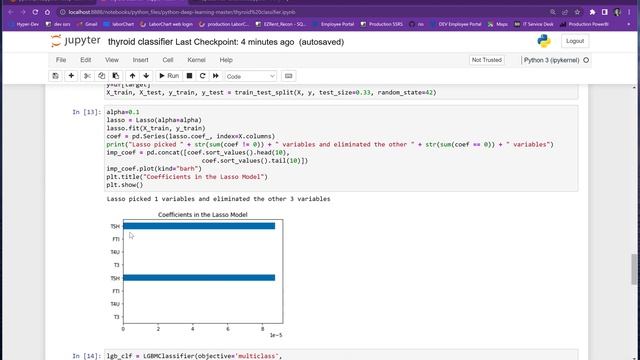Save notebook with the floppy disk icon
Screen dimensions: 640x360
click(x=56, y=76)
